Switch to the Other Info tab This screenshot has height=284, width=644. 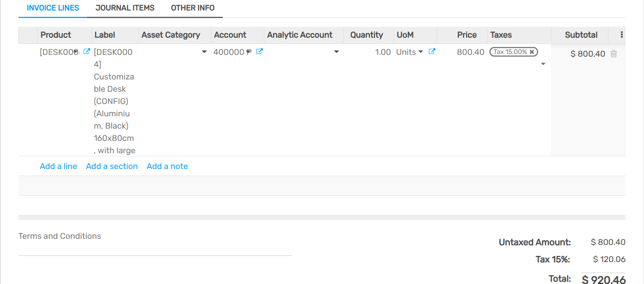(192, 8)
